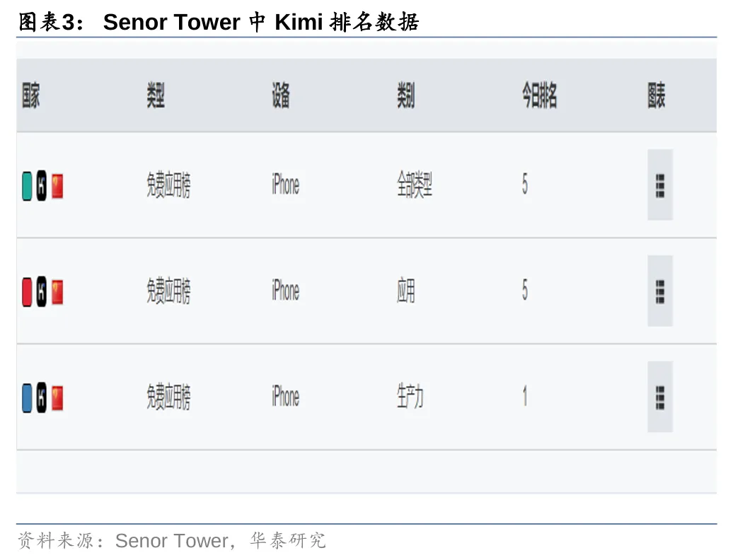Open the chart button for the 应用 row

[659, 291]
